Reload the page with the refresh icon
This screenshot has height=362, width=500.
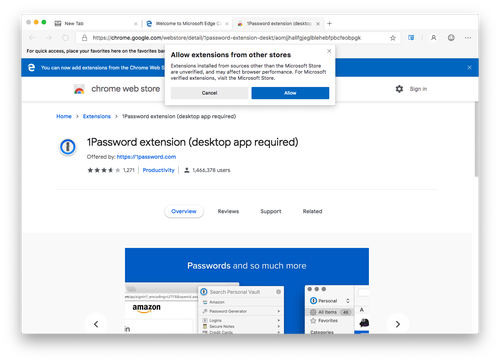(66, 38)
